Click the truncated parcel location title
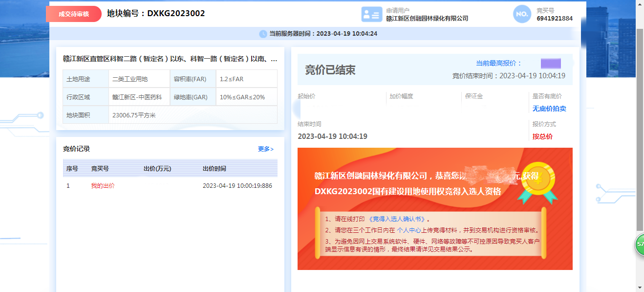Image resolution: width=644 pixels, height=292 pixels. (x=170, y=59)
